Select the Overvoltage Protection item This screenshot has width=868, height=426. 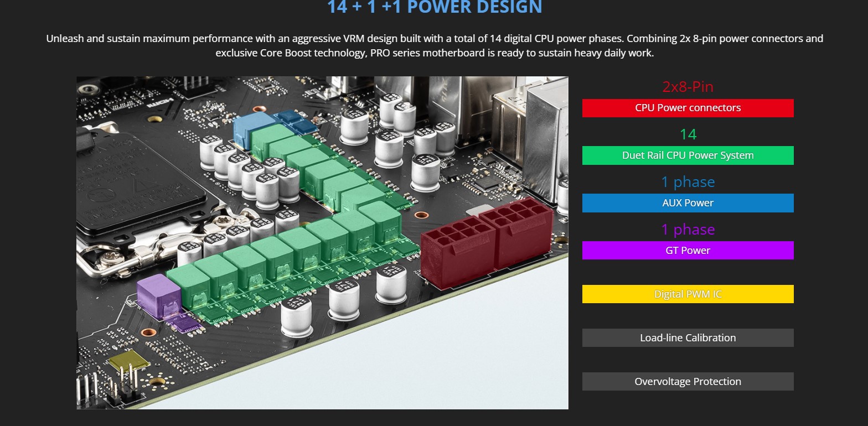point(688,381)
